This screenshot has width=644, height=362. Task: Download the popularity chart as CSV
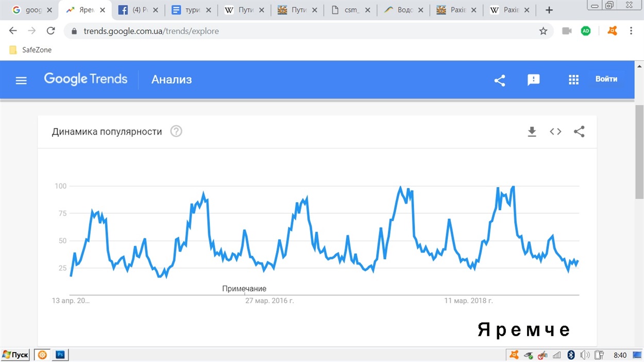pos(532,132)
